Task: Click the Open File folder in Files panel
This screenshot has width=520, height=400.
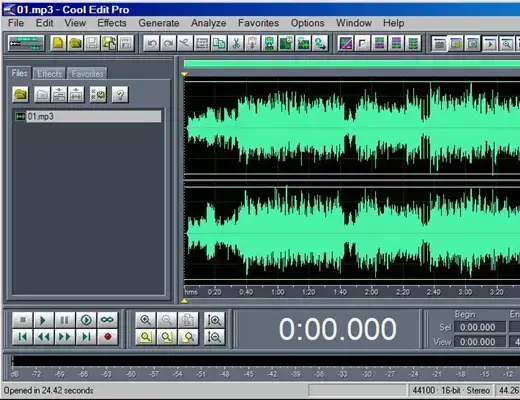Action: (x=21, y=95)
